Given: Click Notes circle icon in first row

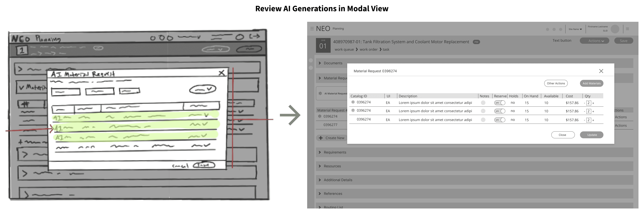Looking at the screenshot, I should 483,103.
